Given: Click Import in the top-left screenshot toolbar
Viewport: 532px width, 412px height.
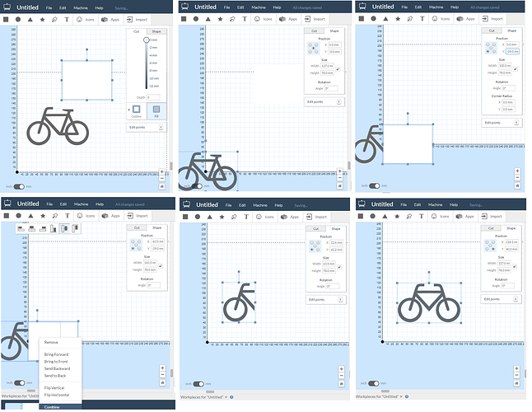Looking at the screenshot, I should point(137,19).
